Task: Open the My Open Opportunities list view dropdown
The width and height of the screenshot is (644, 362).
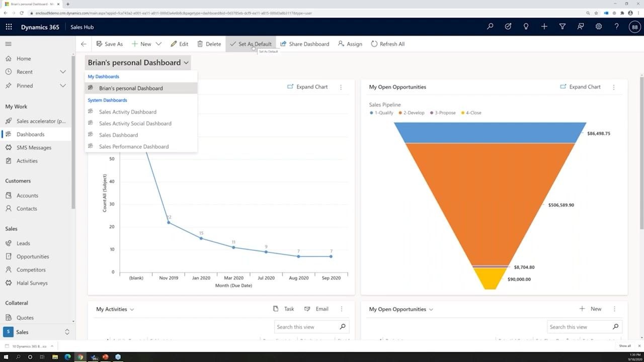Action: (x=431, y=310)
